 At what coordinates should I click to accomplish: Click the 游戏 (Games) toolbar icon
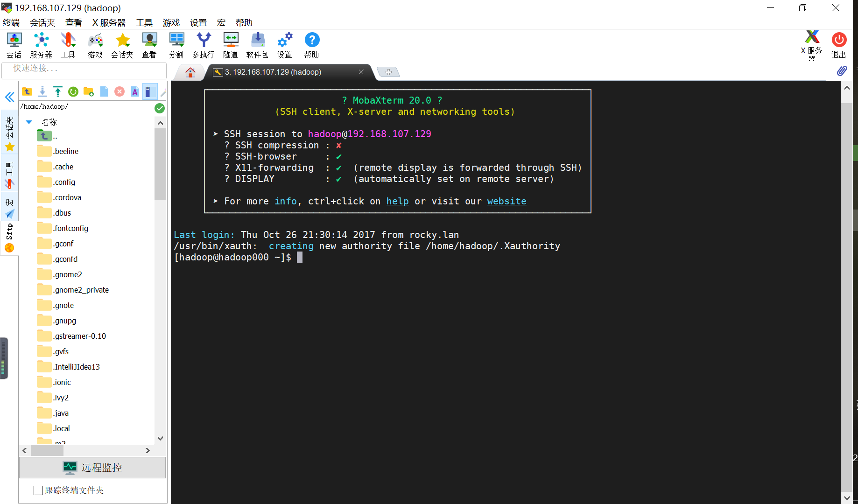pyautogui.click(x=95, y=45)
